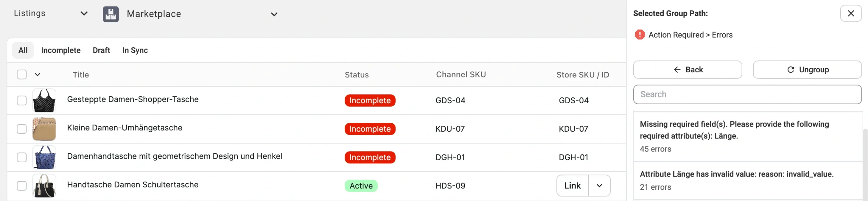Focus the Search input field
Image resolution: width=868 pixels, height=201 pixels.
pos(747,94)
